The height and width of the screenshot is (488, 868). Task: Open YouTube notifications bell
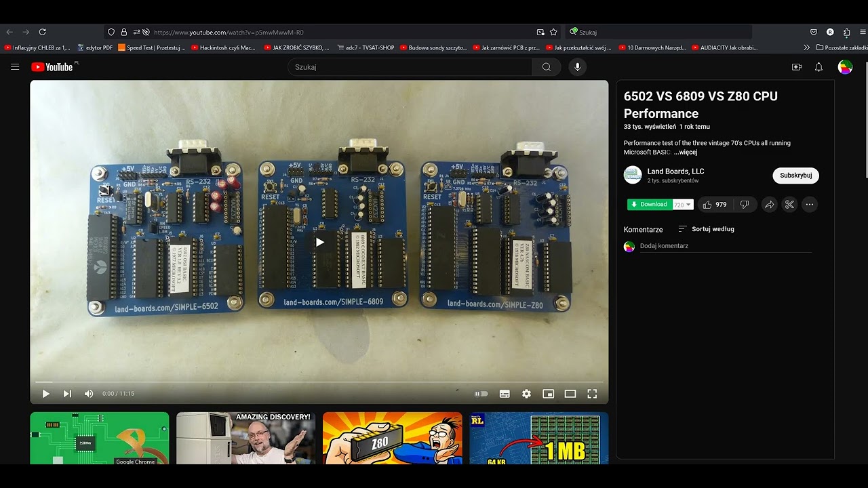point(818,67)
